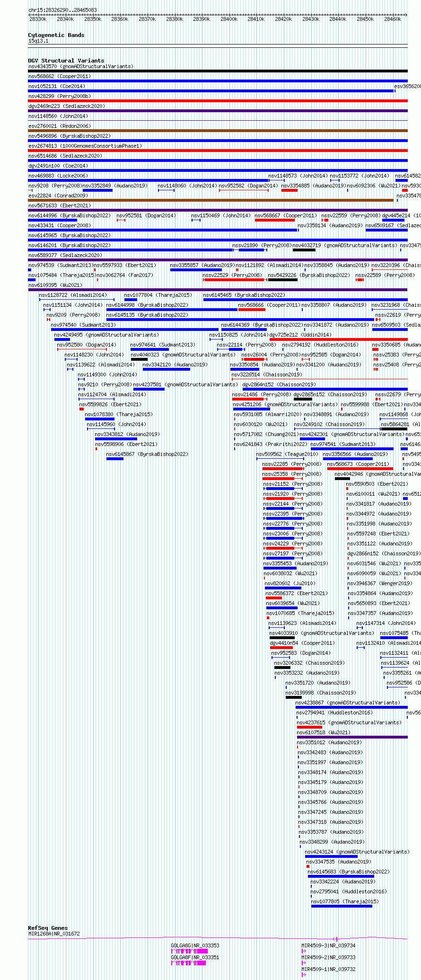The image size is (421, 980).
Task: Open gene label MIR4509-1|NR_039732
Action: tap(328, 969)
